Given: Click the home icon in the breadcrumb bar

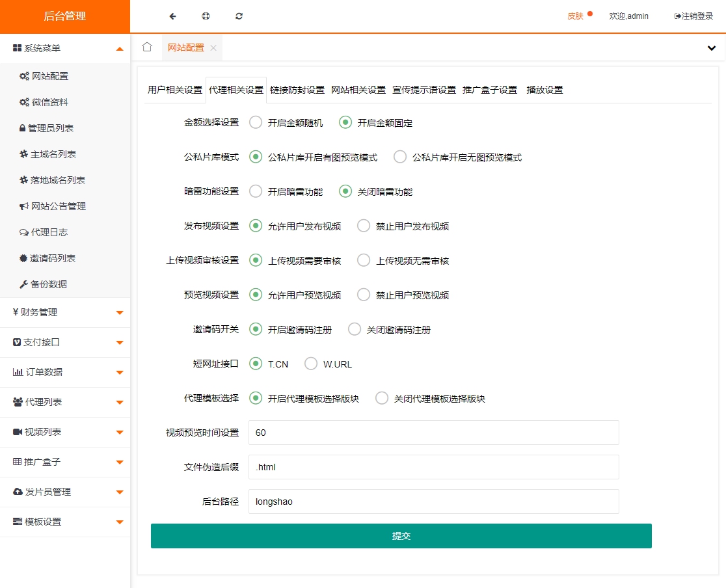Looking at the screenshot, I should 147,47.
